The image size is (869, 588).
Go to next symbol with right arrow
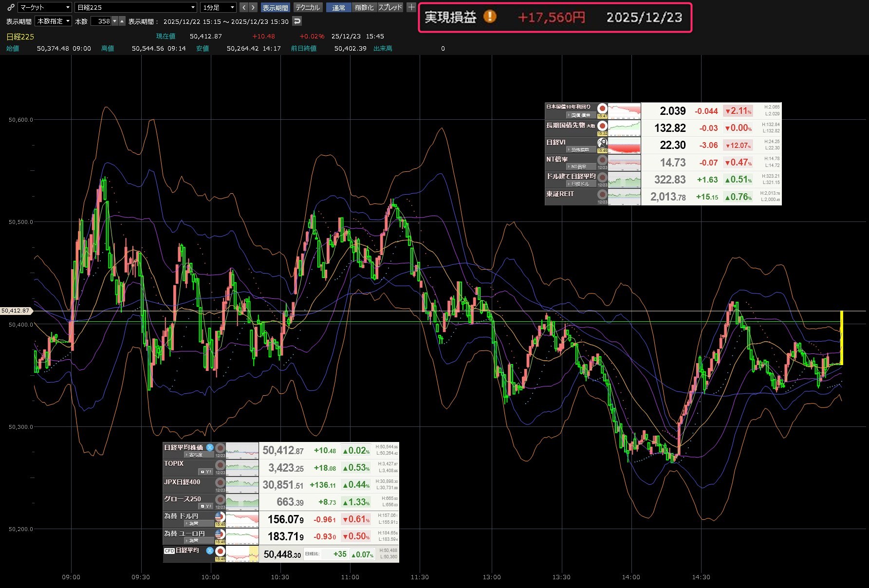[253, 7]
